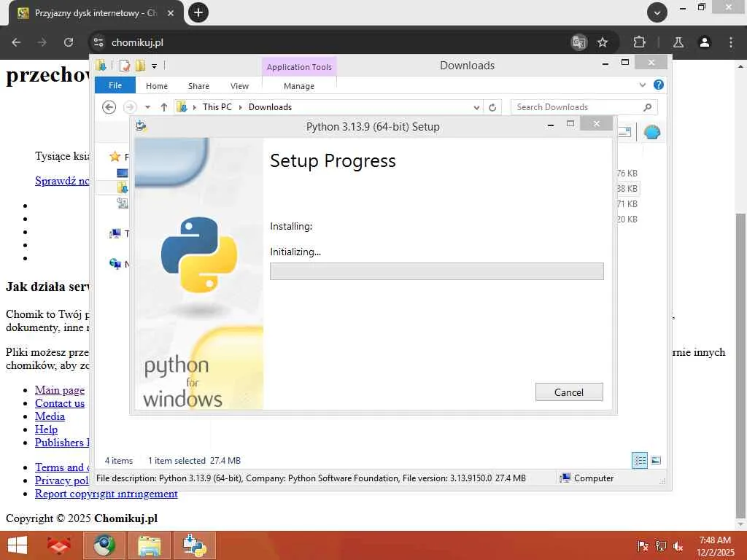Open the network tray icon
Screen dimensions: 747x560
pyautogui.click(x=661, y=545)
